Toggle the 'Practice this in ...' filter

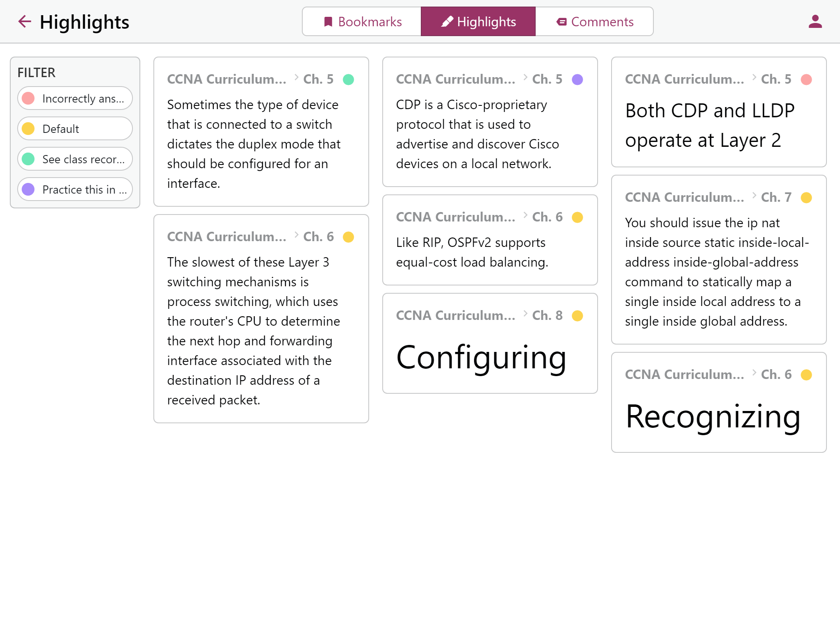pyautogui.click(x=75, y=189)
